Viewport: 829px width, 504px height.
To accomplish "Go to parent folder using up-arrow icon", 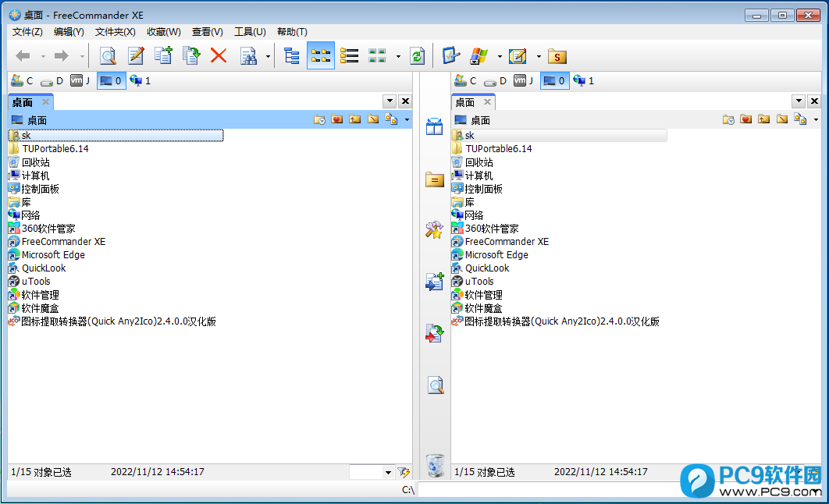I will pyautogui.click(x=354, y=119).
